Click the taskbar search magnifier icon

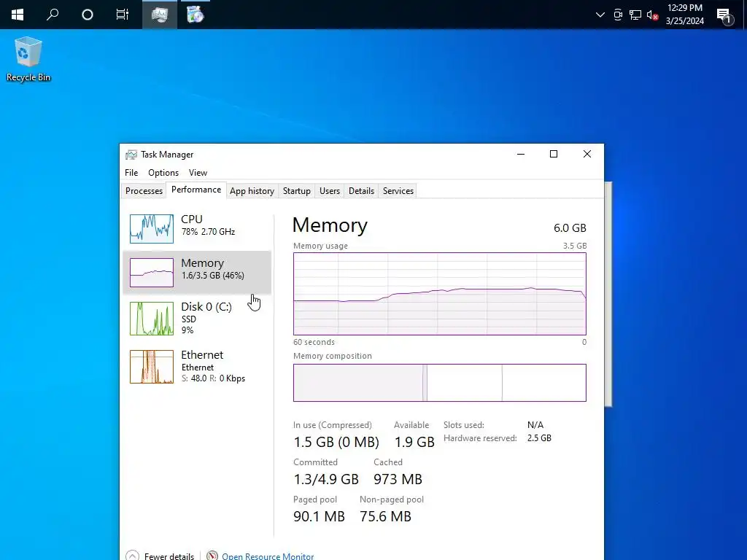(53, 15)
